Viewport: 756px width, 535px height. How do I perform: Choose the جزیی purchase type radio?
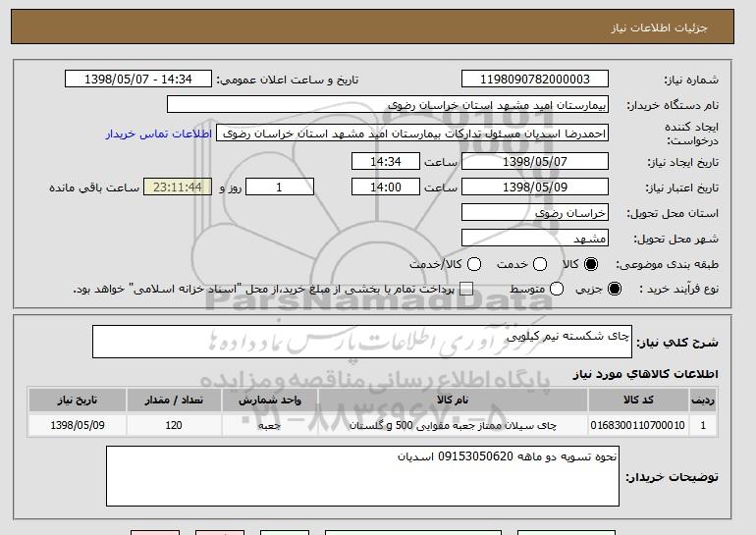(x=615, y=289)
